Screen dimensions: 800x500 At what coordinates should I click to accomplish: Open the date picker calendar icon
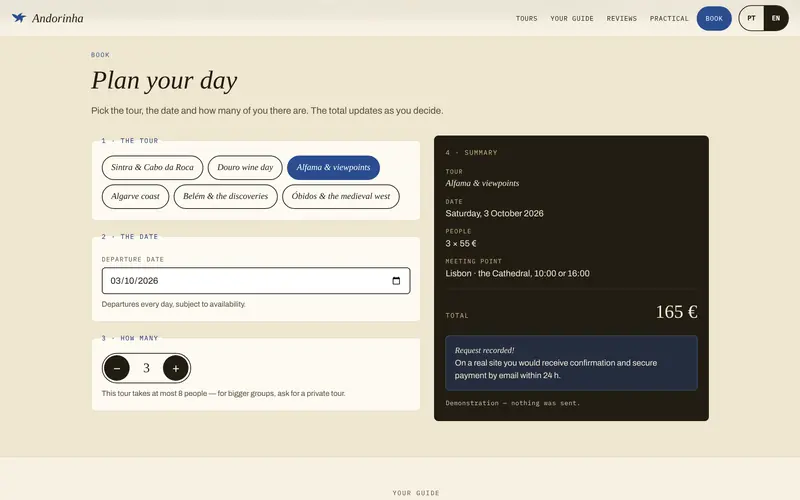click(x=396, y=281)
